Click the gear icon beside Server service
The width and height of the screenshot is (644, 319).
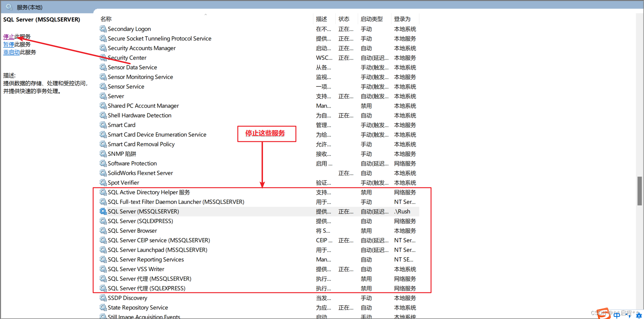(103, 96)
